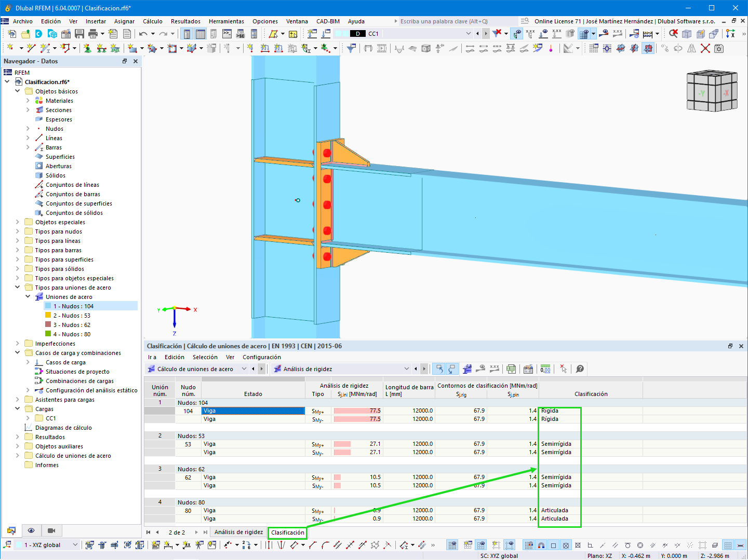Open the Cálculo menu

pyautogui.click(x=153, y=21)
